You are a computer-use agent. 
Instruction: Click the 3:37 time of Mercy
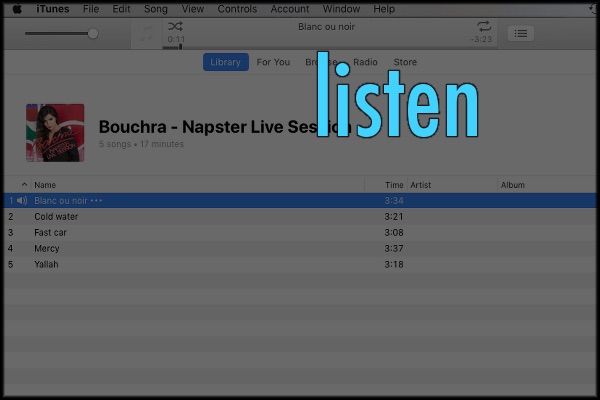394,248
